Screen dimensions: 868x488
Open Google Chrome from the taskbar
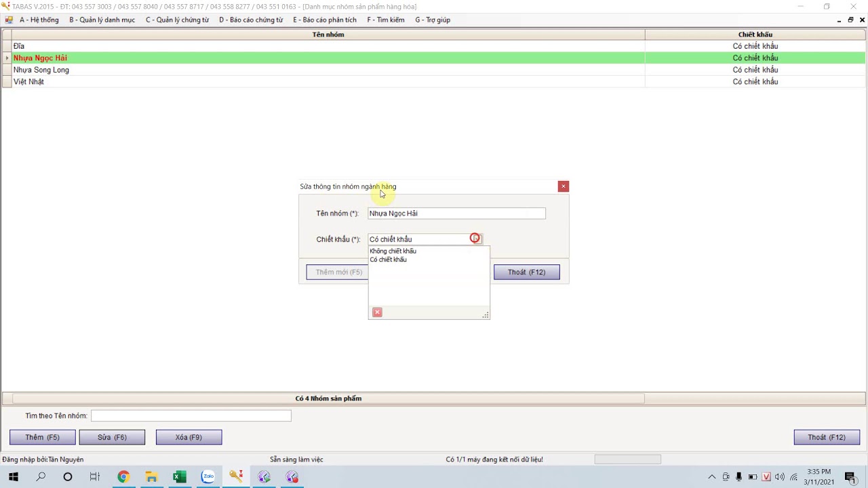(123, 477)
